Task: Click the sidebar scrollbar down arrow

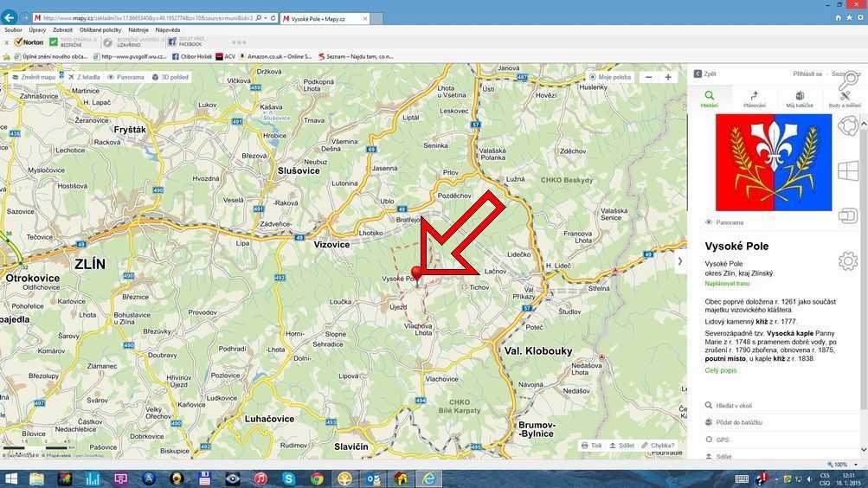Action: [x=864, y=450]
